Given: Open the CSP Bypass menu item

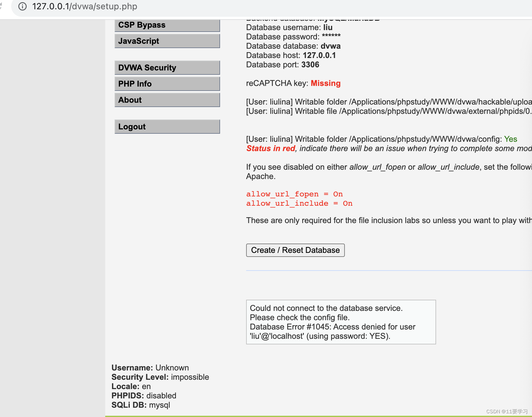Looking at the screenshot, I should pyautogui.click(x=167, y=25).
